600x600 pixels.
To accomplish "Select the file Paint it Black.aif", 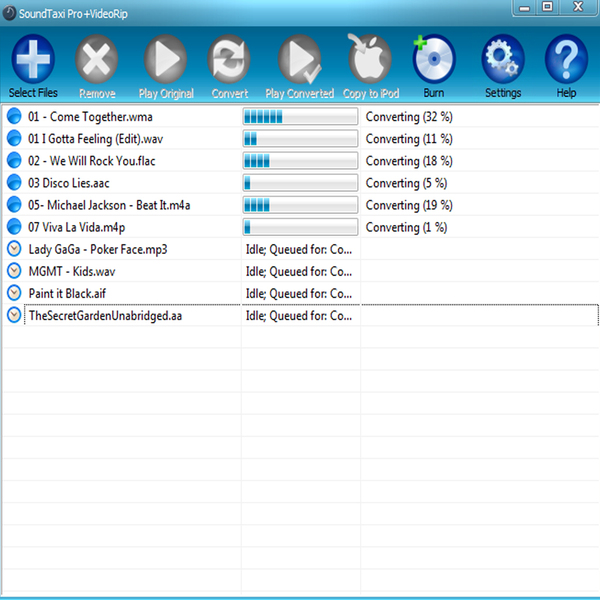I will pyautogui.click(x=67, y=294).
